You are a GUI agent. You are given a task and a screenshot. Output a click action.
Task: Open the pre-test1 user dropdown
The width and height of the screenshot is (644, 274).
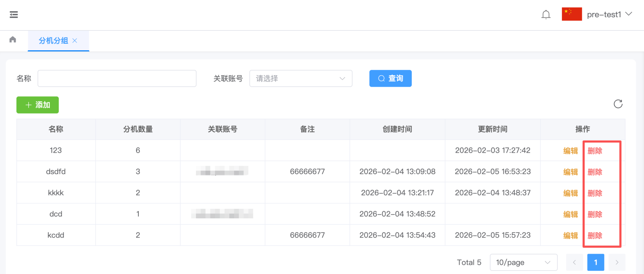pos(609,15)
